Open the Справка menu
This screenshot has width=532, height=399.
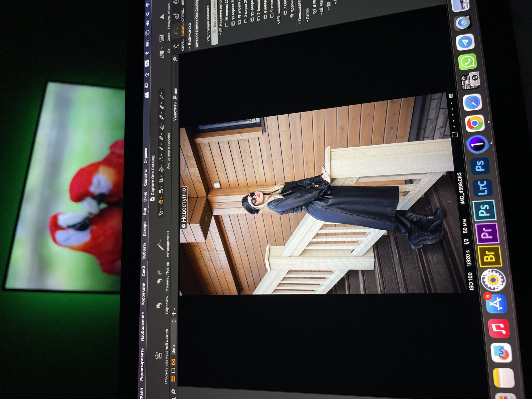[146, 155]
